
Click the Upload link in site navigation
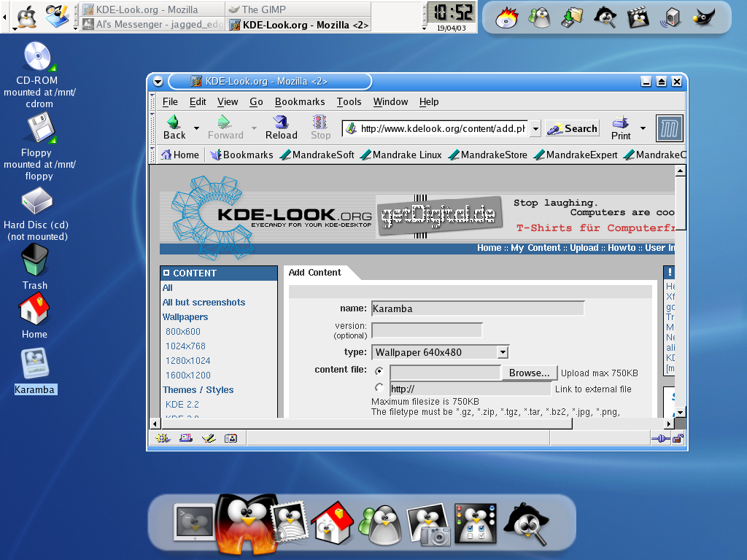click(x=584, y=248)
